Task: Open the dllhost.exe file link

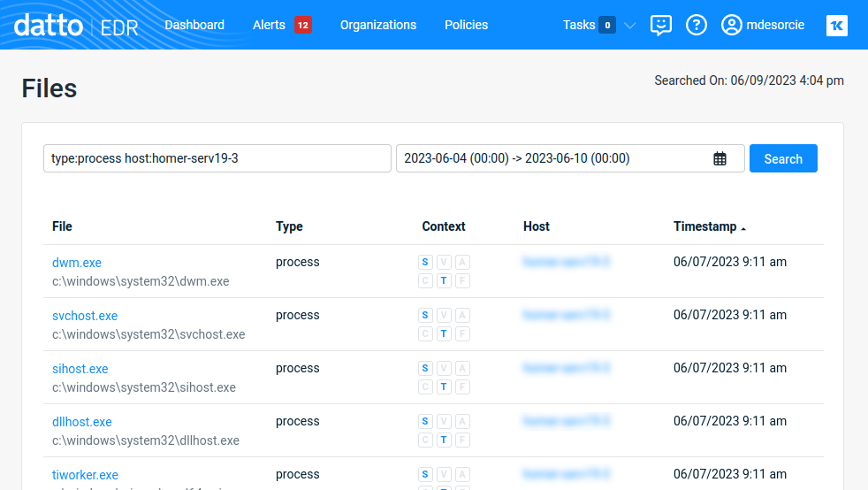Action: [x=82, y=422]
